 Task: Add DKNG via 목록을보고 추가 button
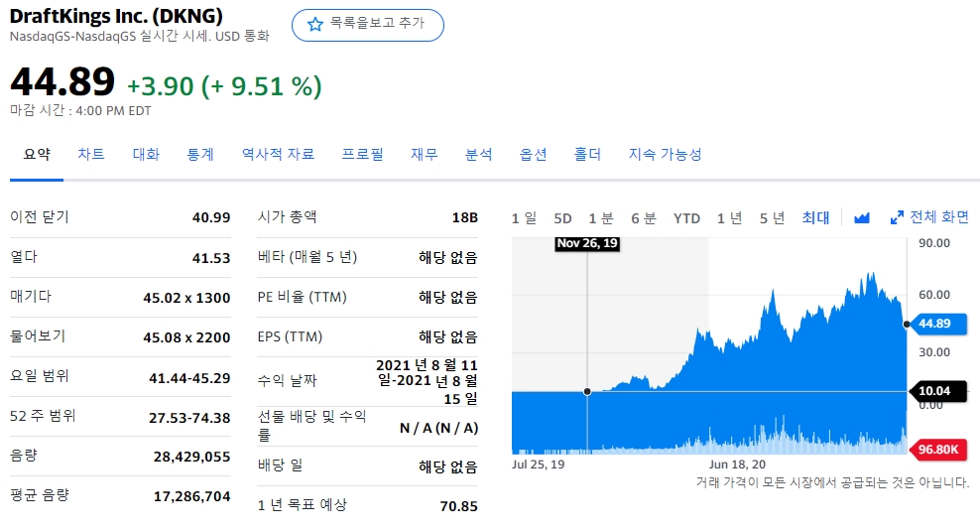click(x=367, y=25)
